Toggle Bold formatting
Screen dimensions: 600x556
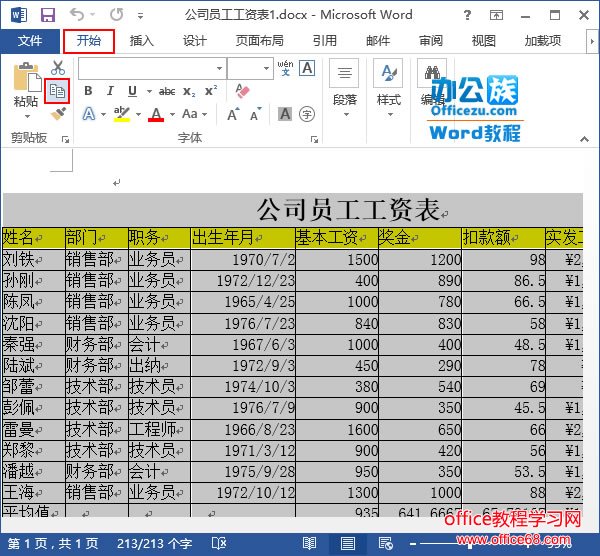point(88,91)
